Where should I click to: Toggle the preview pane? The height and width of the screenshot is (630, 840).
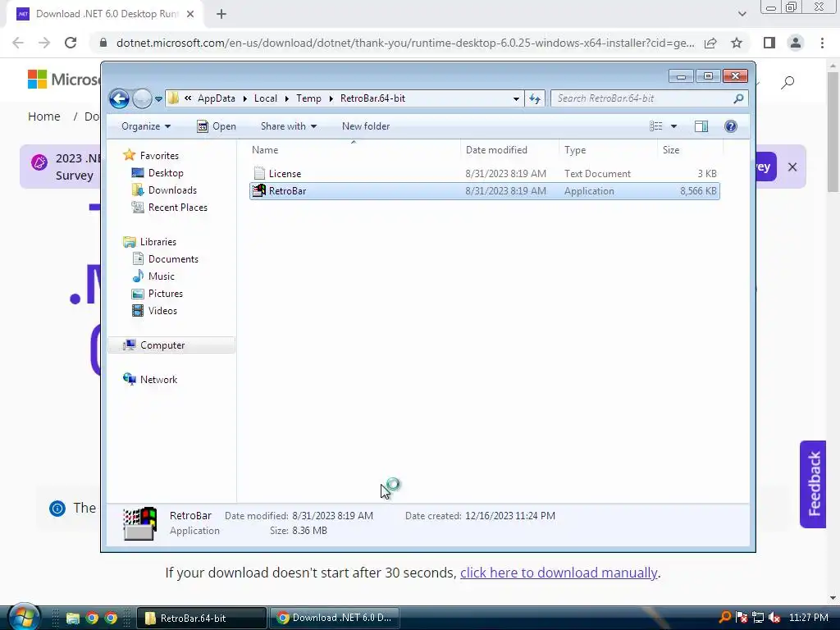tap(701, 126)
